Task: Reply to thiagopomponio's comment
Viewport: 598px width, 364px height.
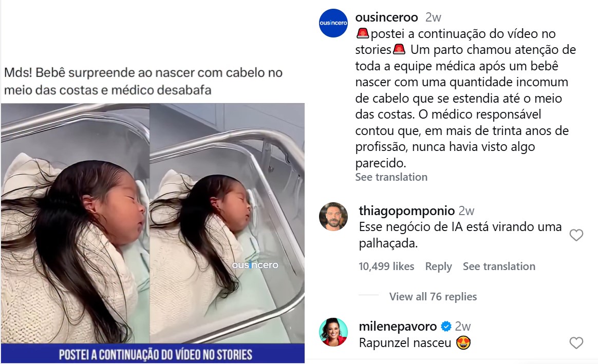Action: (x=439, y=266)
